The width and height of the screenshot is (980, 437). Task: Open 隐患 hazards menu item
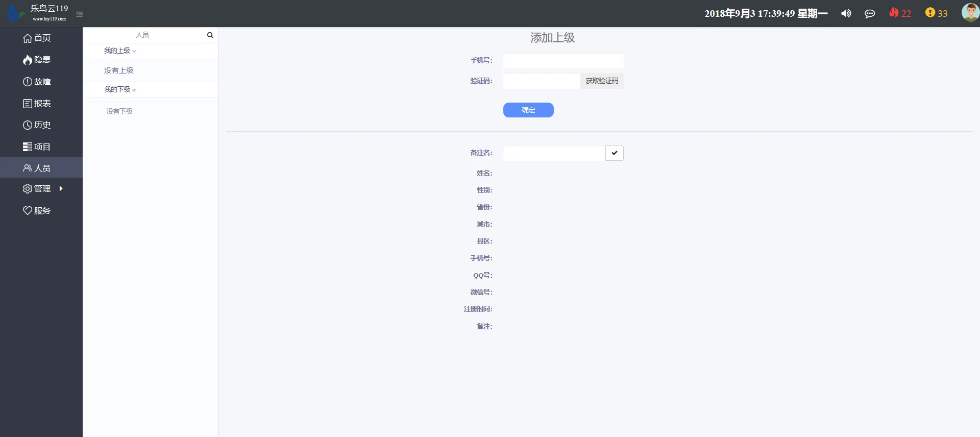point(37,60)
